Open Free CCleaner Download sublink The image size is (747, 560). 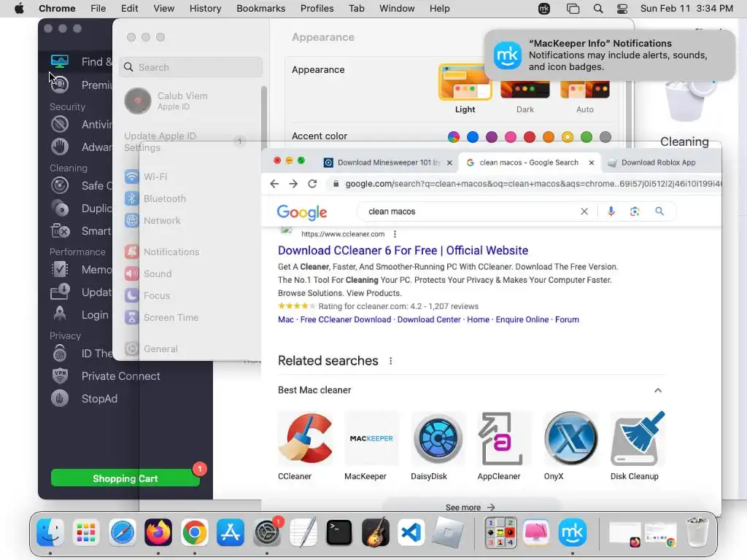[345, 319]
